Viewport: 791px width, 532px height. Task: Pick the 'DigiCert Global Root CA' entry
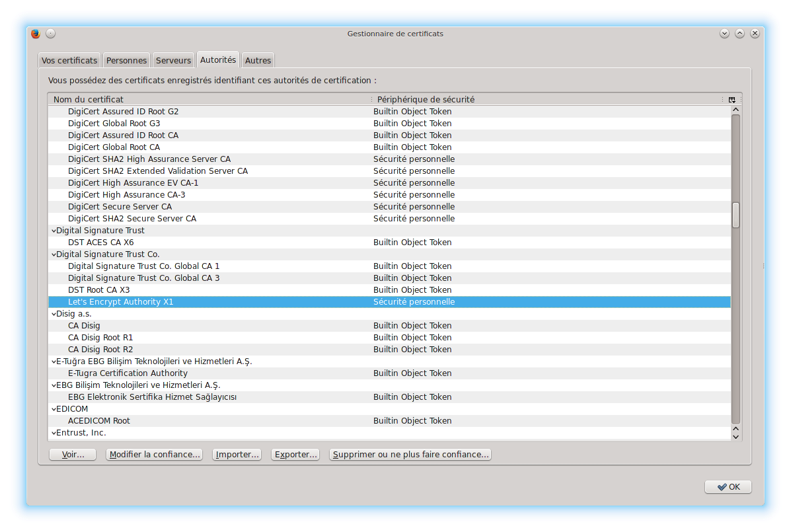(x=389, y=147)
